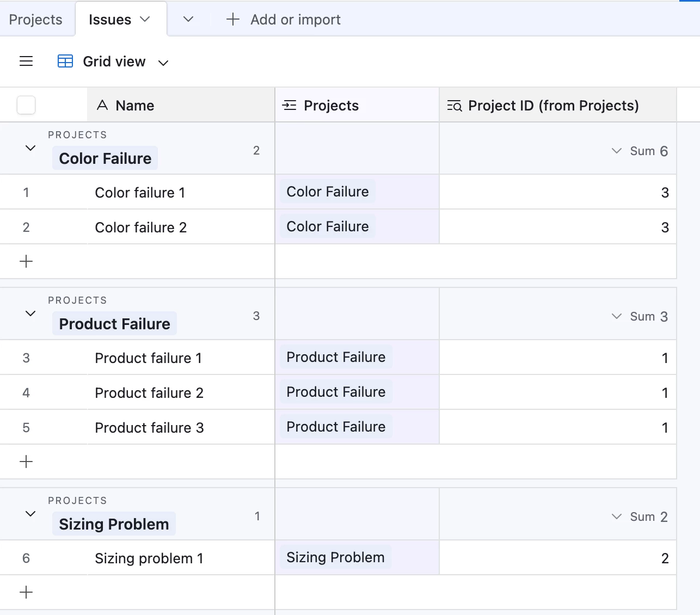
Task: Collapse the Product Failure group
Action: point(30,313)
